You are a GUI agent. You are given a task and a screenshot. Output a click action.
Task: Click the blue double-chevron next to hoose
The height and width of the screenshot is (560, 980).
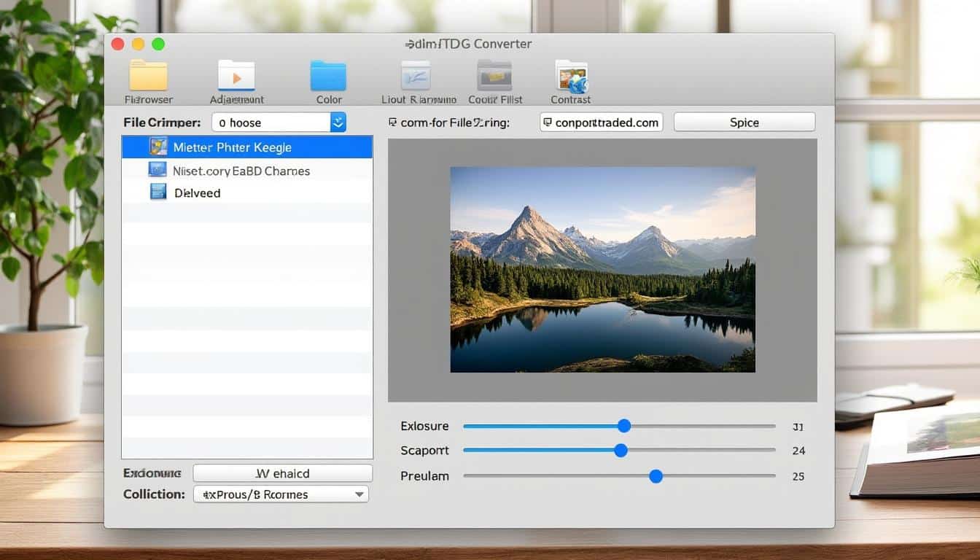pyautogui.click(x=338, y=122)
